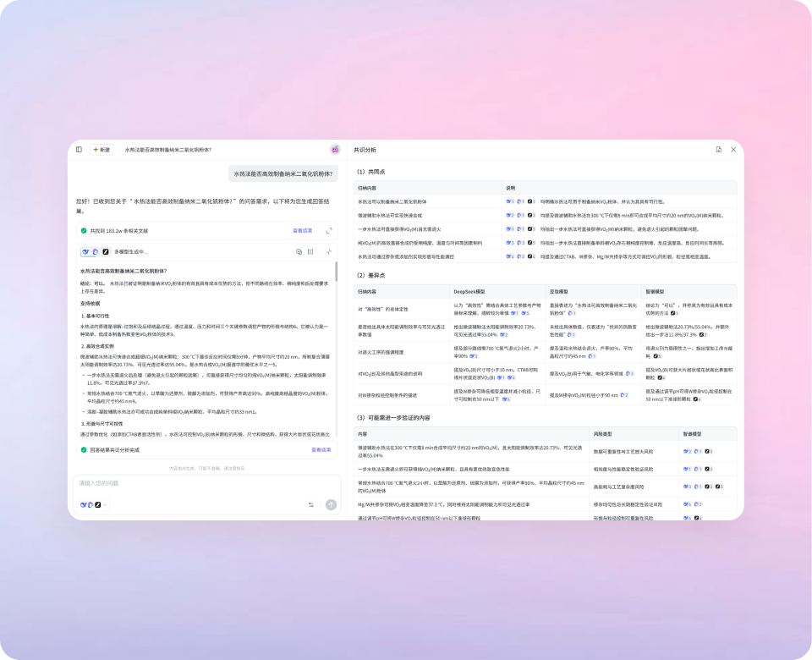This screenshot has height=660, width=812.
Task: Click Doubao citation badge in 一步水热法可直接获得 row
Action: click(x=521, y=229)
